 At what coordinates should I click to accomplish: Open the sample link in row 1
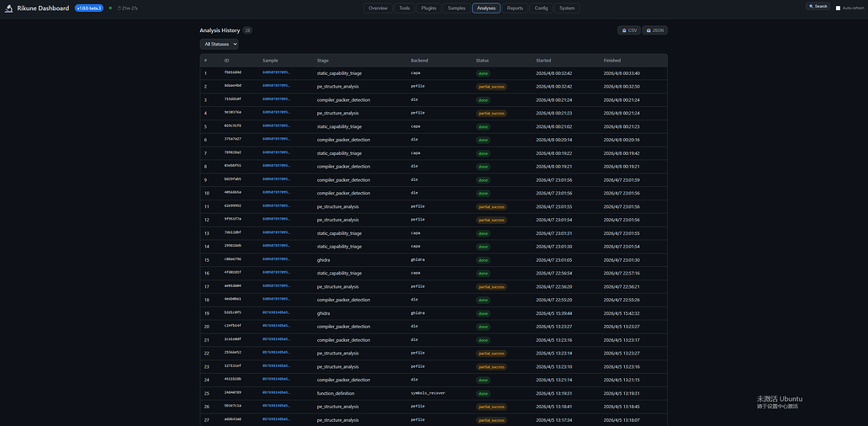coord(276,72)
